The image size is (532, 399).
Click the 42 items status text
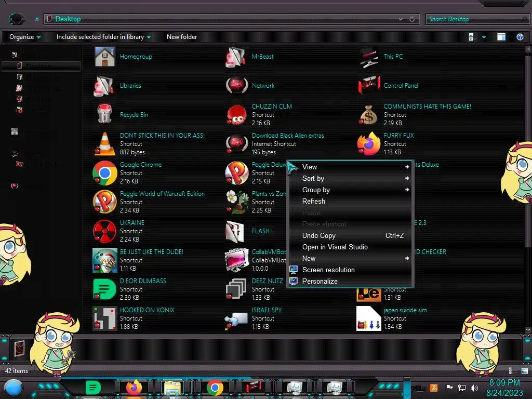(17, 371)
